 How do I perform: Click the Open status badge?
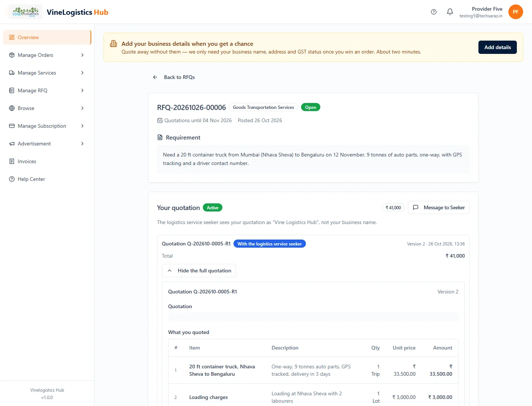click(311, 107)
